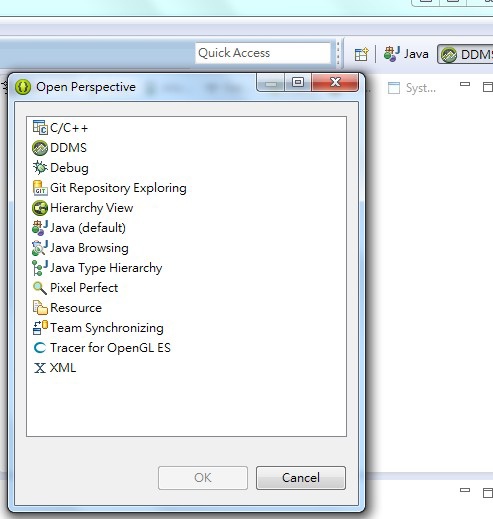This screenshot has height=519, width=493.
Task: Select Team Synchronizing entry
Action: click(x=107, y=328)
